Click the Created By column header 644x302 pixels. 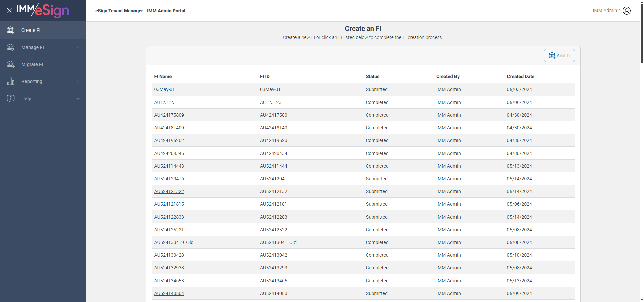[x=448, y=76]
